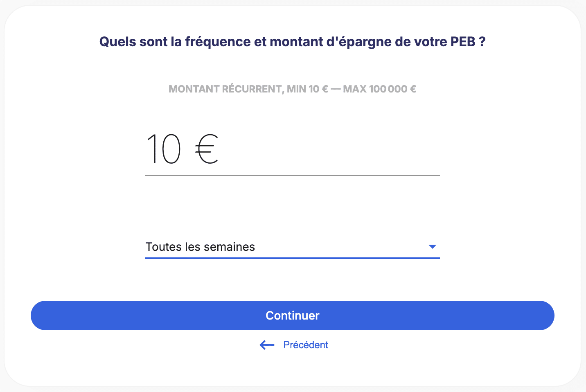Click the right edge of the Continuer button

click(543, 315)
